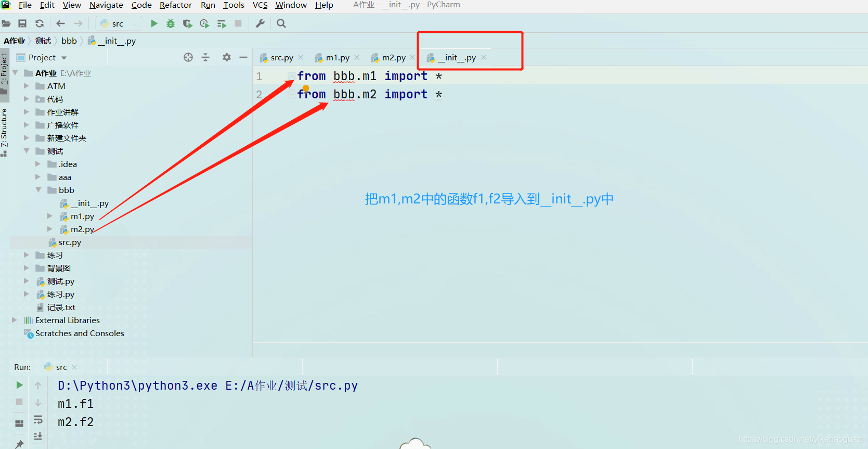Click the intention light bulb in editor

[x=306, y=88]
